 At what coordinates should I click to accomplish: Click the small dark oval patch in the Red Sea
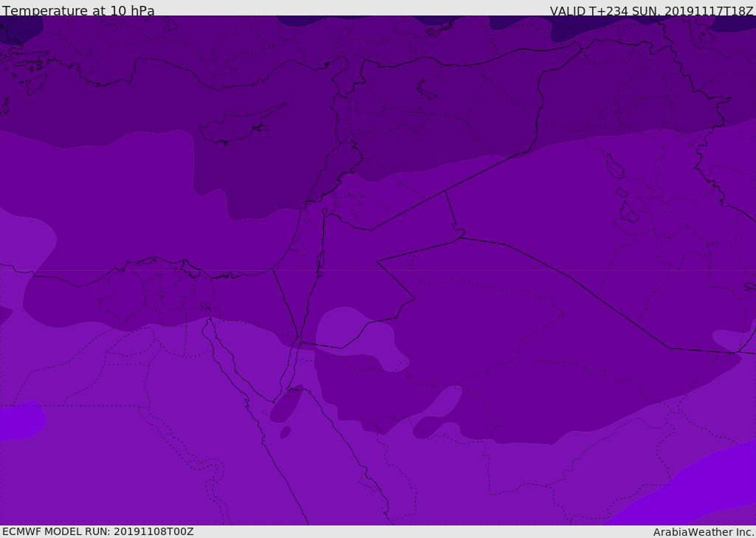(286, 432)
